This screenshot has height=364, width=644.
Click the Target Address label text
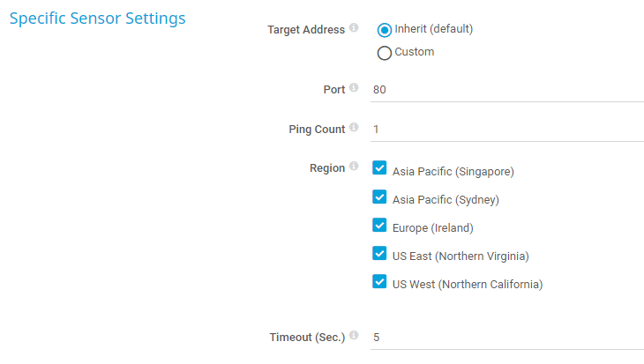coord(305,30)
